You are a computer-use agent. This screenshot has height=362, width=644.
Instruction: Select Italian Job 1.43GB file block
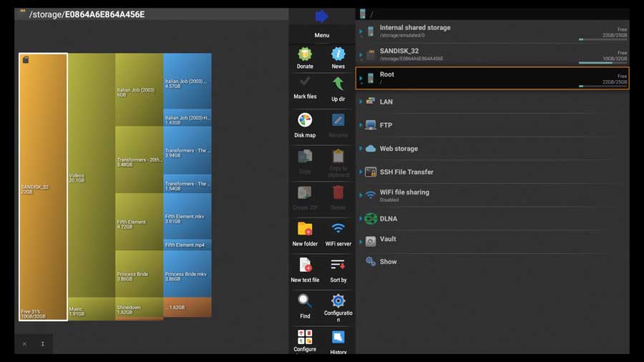click(187, 118)
